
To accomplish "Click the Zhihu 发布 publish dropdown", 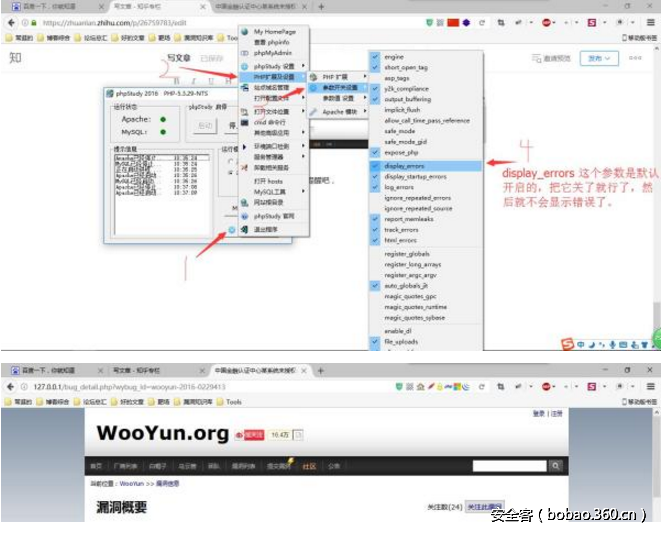I will pyautogui.click(x=599, y=58).
